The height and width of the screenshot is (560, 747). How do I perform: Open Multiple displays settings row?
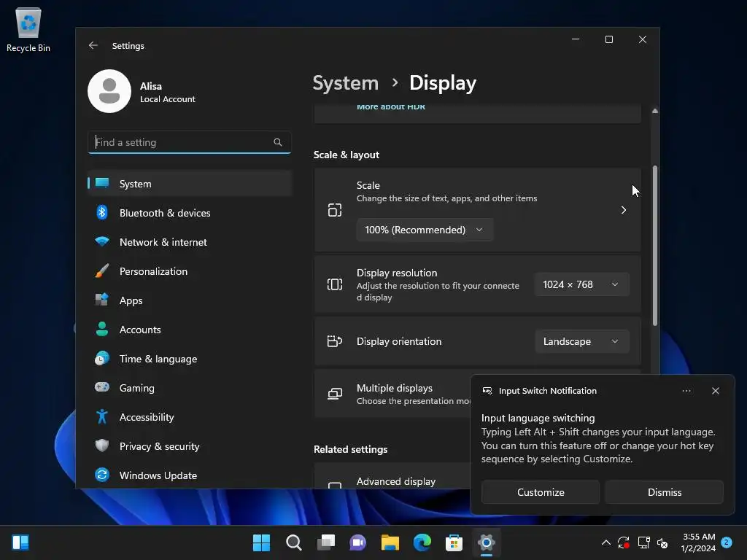tap(392, 394)
